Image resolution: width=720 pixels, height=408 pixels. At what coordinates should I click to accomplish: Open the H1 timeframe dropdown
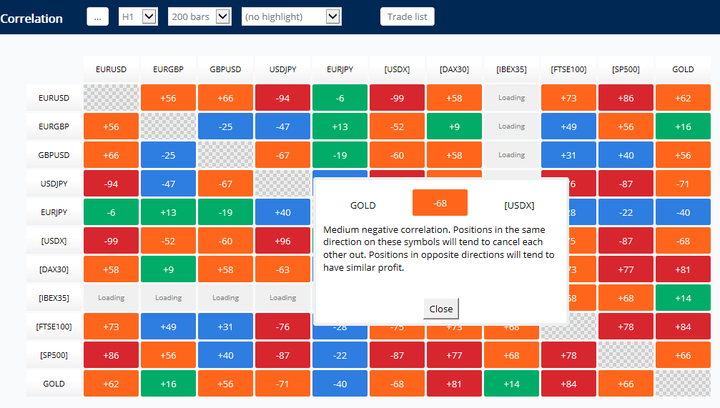(137, 17)
